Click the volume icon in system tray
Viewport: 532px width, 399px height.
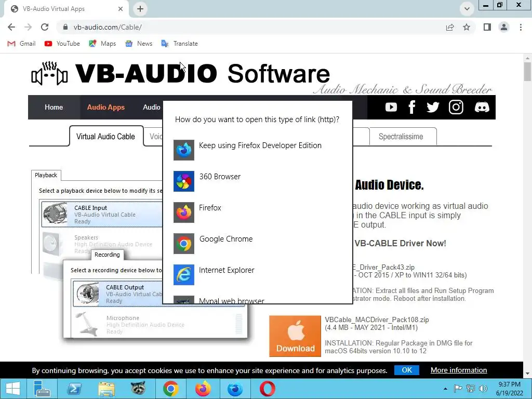483,389
